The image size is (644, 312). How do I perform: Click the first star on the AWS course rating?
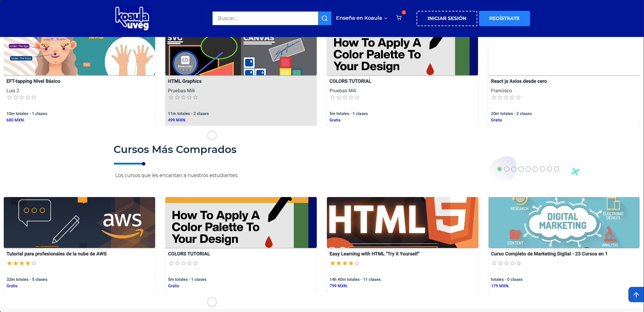click(10, 263)
